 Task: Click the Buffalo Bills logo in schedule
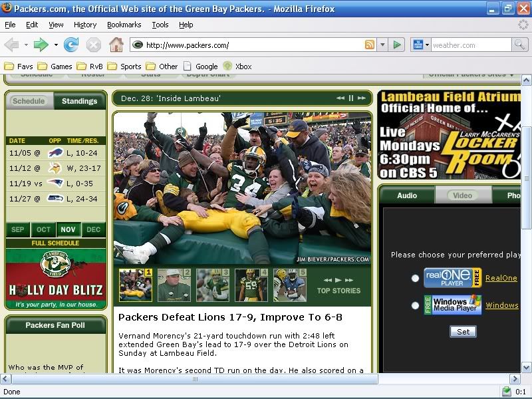[55, 153]
